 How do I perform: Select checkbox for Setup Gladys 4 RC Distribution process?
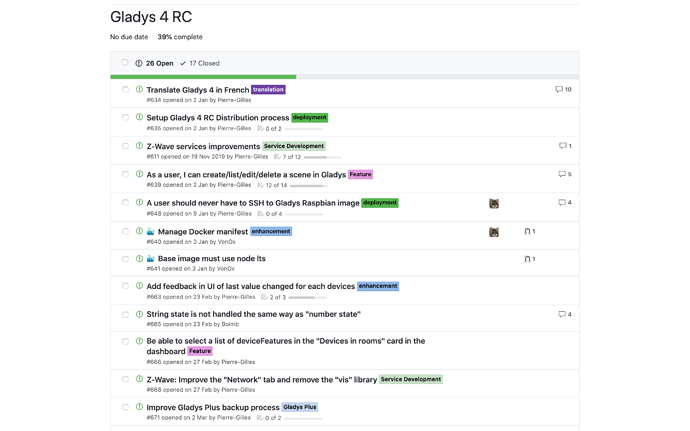pos(125,118)
